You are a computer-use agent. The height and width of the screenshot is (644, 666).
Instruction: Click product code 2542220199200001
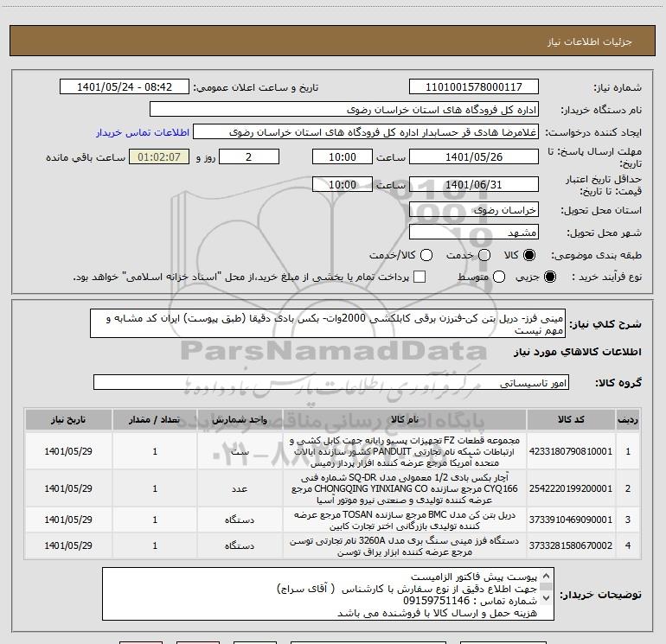pyautogui.click(x=571, y=488)
